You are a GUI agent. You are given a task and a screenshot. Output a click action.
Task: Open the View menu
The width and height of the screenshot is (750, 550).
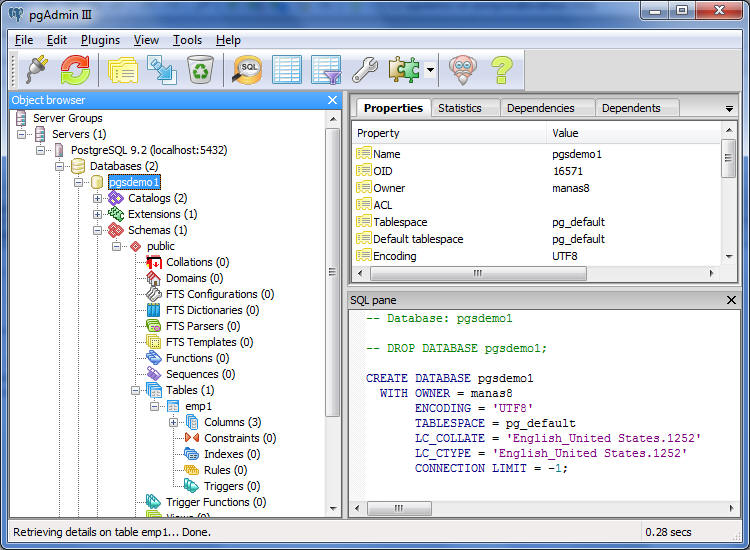tap(146, 40)
